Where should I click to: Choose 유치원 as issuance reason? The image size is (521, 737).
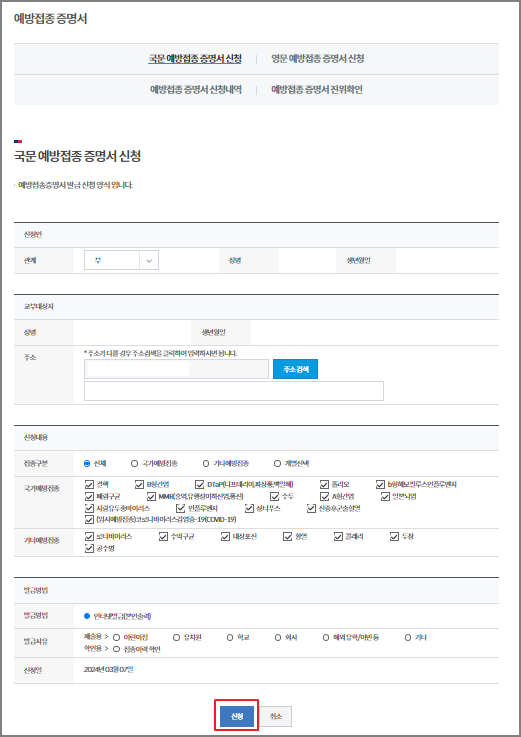click(176, 638)
